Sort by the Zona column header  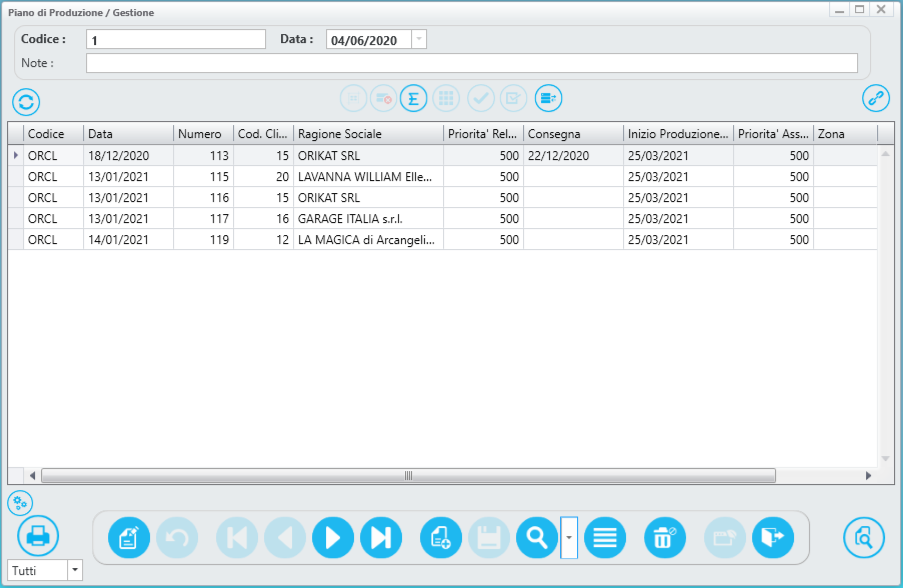click(845, 134)
